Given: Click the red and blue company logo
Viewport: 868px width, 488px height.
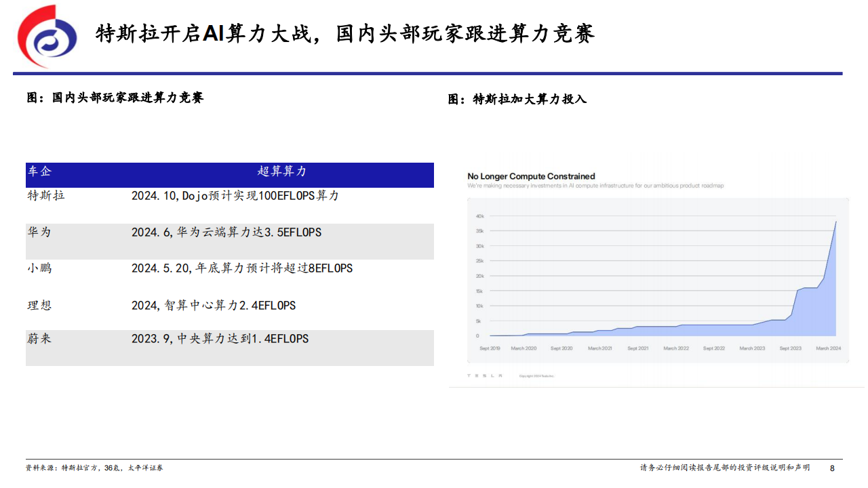Looking at the screenshot, I should click(47, 35).
